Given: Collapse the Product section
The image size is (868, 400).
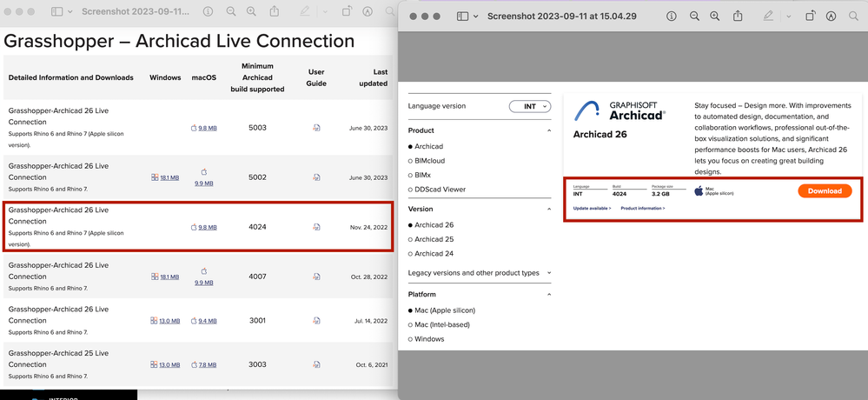Looking at the screenshot, I should tap(549, 130).
